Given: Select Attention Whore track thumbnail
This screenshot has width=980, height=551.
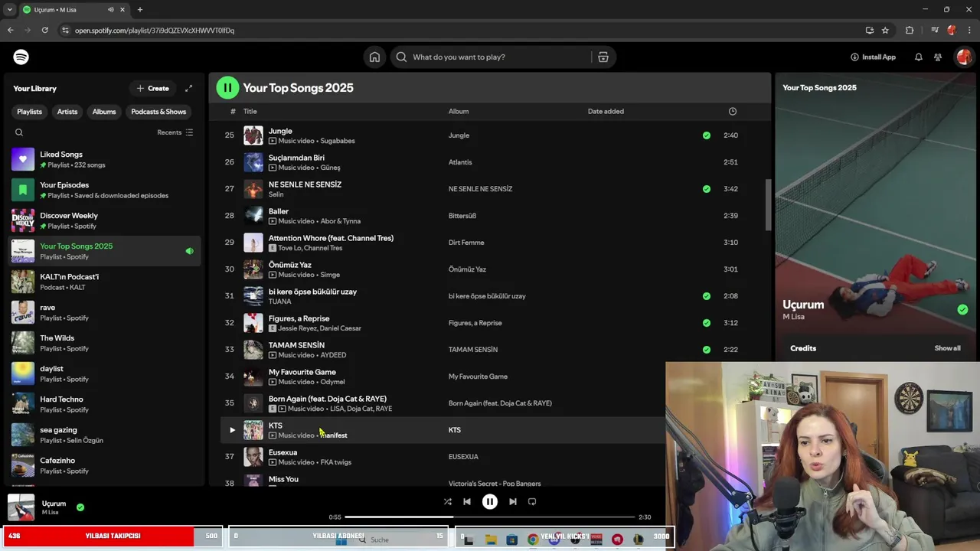Looking at the screenshot, I should point(253,243).
